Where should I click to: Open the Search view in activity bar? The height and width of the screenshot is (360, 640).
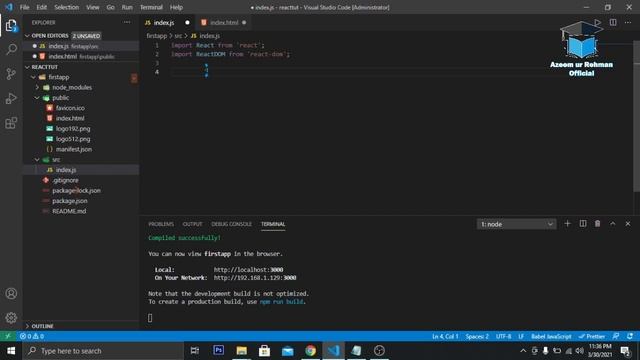point(11,50)
